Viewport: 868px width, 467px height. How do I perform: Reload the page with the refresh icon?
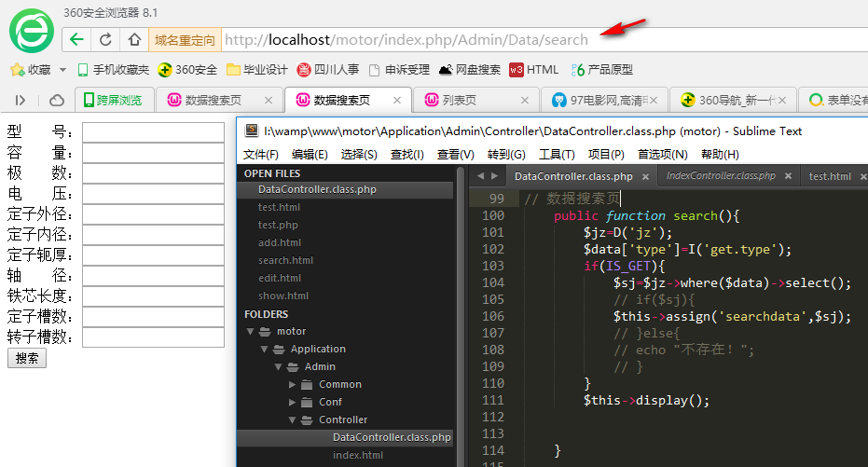click(105, 39)
